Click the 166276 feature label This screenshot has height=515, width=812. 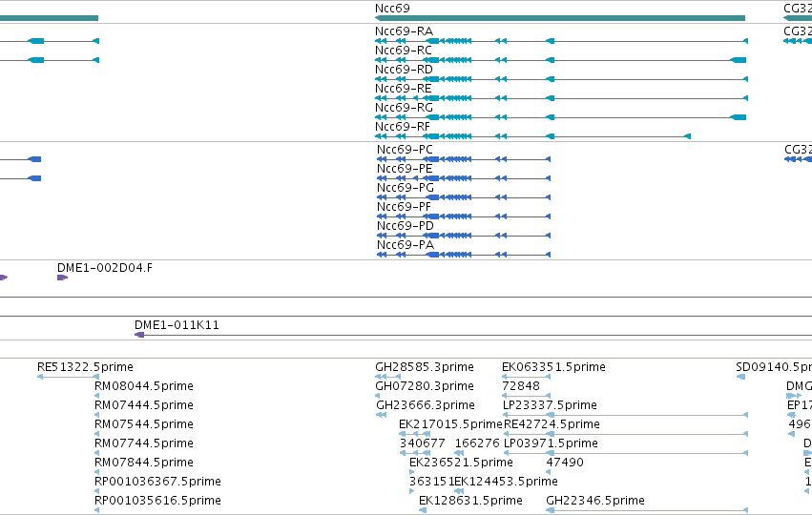click(477, 443)
